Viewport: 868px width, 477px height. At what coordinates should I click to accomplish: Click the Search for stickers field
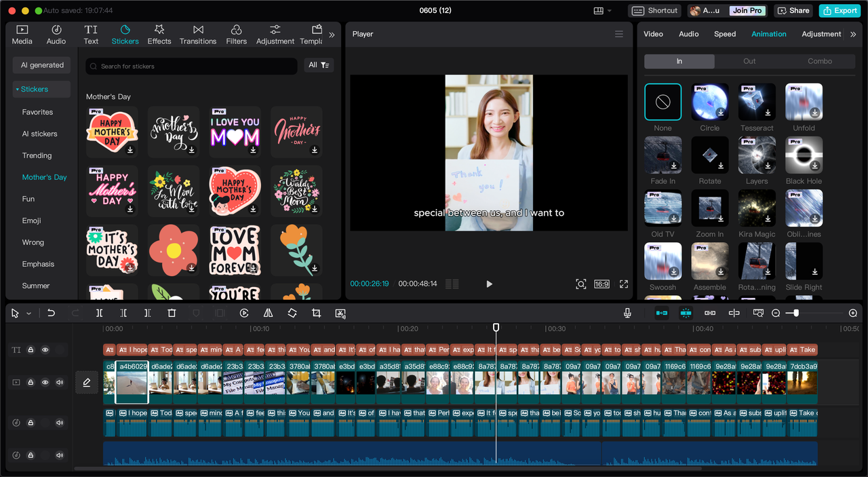(x=191, y=66)
